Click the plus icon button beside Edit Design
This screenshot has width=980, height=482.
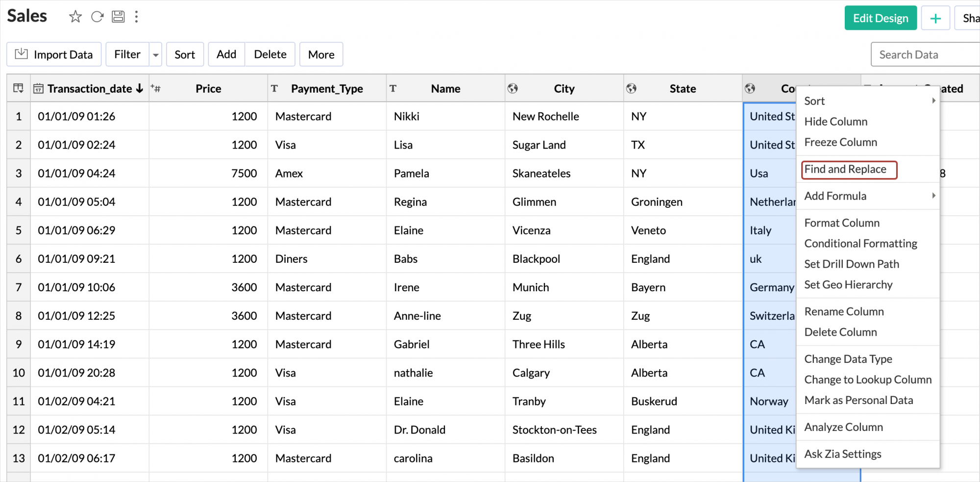coord(935,18)
